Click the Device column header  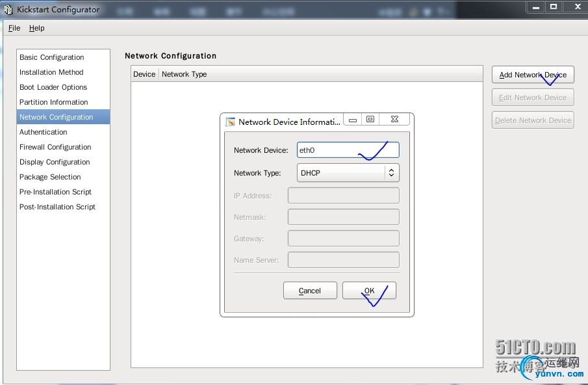145,74
